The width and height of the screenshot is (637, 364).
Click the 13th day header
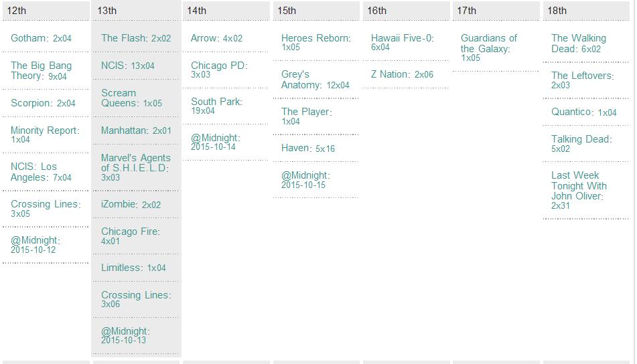[136, 11]
